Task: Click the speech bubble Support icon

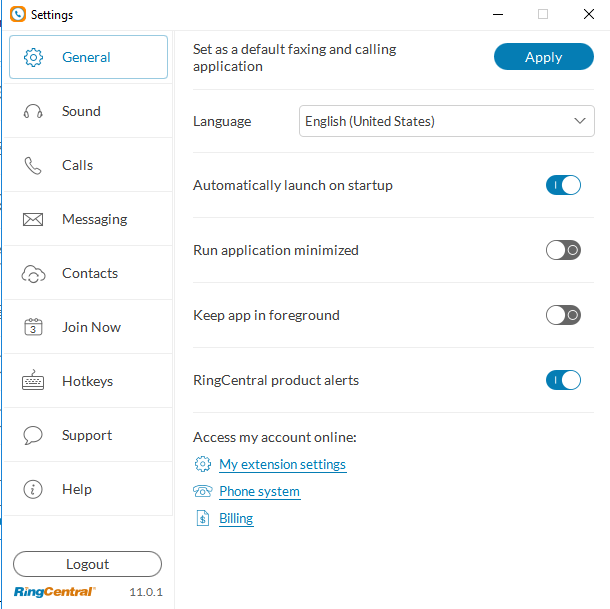Action: 33,436
